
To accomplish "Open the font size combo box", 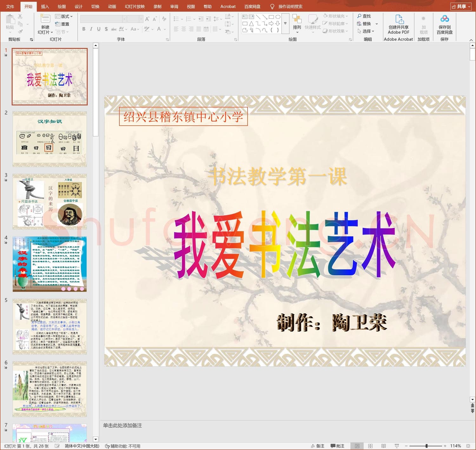I will (135, 19).
